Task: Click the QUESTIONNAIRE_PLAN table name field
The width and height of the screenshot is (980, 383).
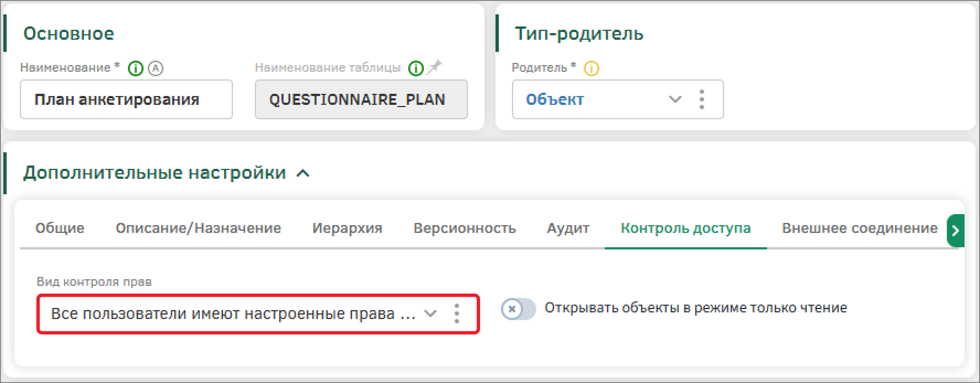Action: click(x=361, y=100)
